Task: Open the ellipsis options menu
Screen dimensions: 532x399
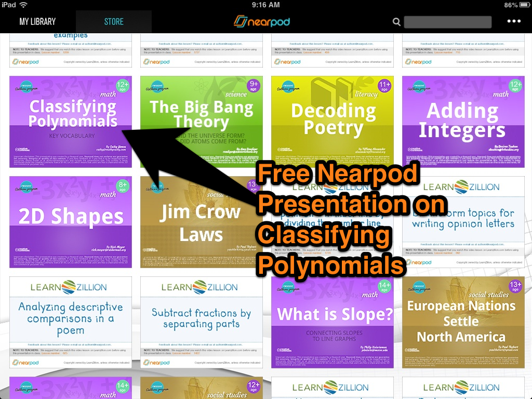Action: (x=514, y=21)
